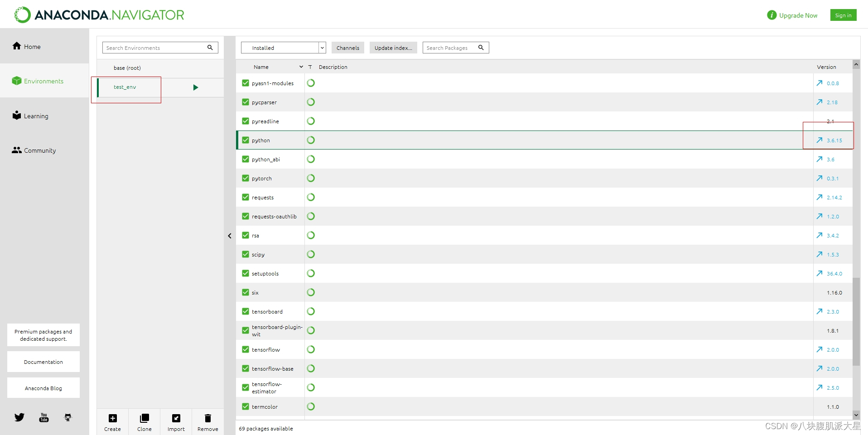This screenshot has height=435, width=868.
Task: Open the YouTube icon link
Action: (x=44, y=417)
